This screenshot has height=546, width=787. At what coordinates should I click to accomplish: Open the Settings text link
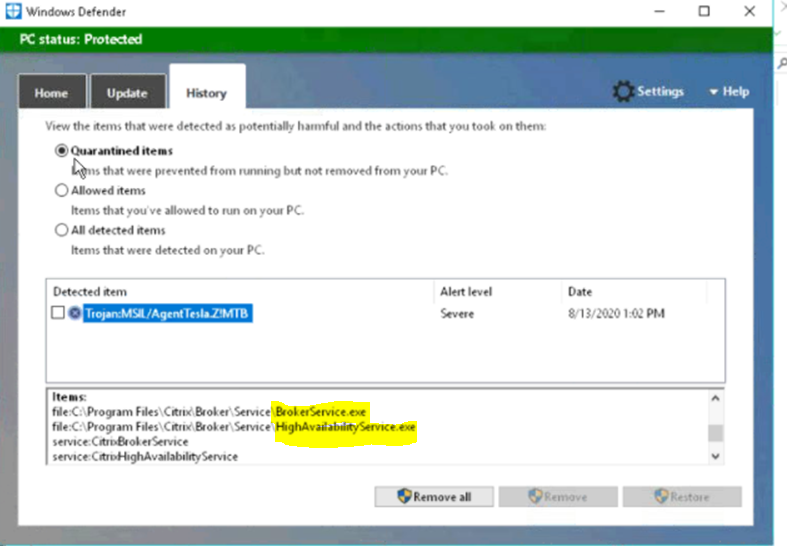pyautogui.click(x=660, y=91)
